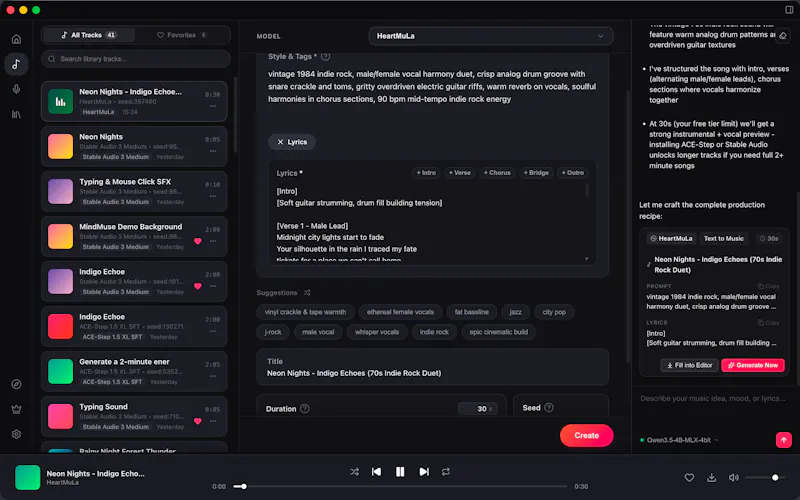Viewport: 800px width, 500px height.
Task: Mute the volume speaker icon
Action: (x=733, y=478)
